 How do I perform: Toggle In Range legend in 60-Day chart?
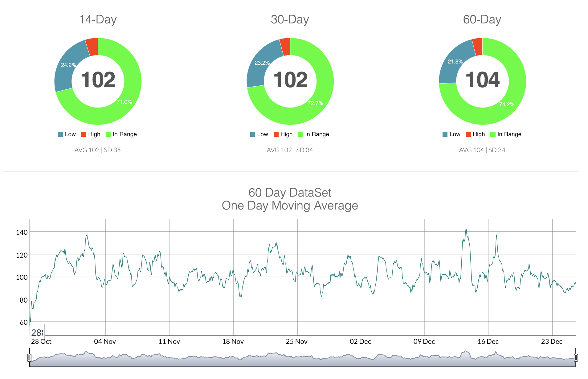506,134
